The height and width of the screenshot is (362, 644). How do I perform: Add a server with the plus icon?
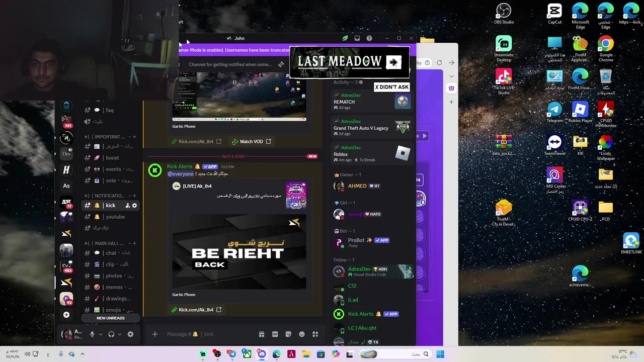pyautogui.click(x=66, y=315)
